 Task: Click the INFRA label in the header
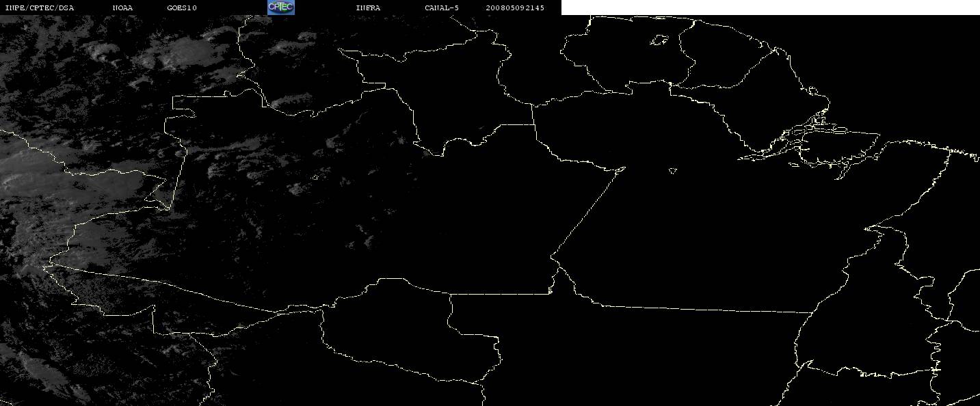(x=368, y=8)
